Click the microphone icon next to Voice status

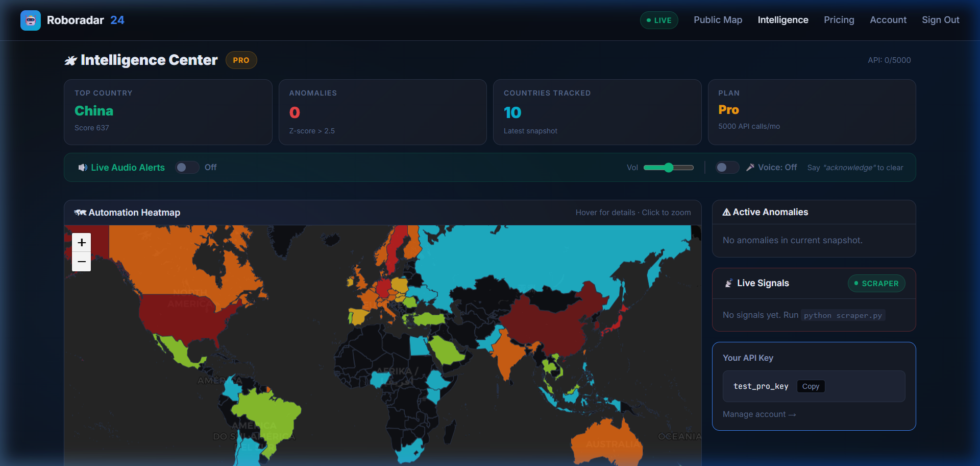point(750,167)
